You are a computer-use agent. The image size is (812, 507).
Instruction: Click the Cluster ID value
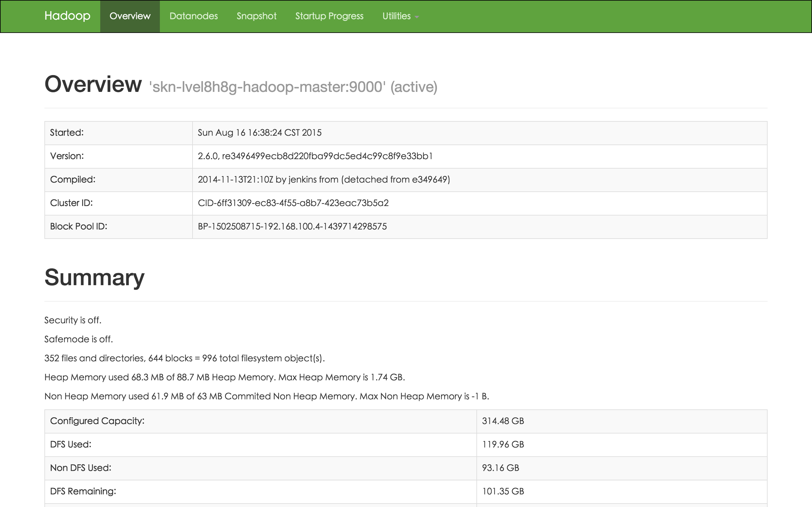[x=293, y=203]
